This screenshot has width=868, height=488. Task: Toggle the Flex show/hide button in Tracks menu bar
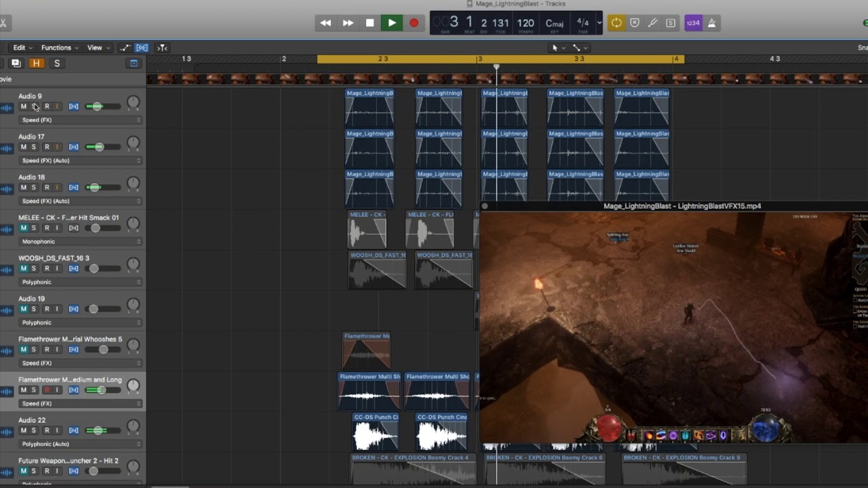pyautogui.click(x=142, y=47)
